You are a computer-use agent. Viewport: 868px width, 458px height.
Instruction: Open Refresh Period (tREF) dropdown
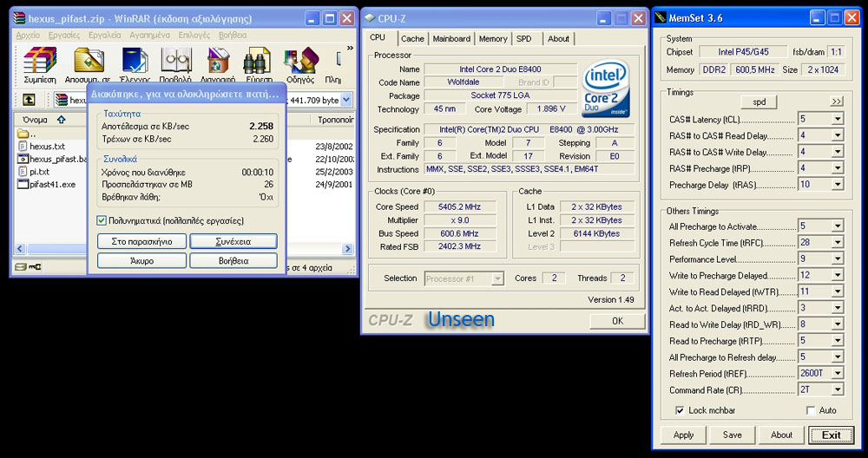[x=838, y=373]
